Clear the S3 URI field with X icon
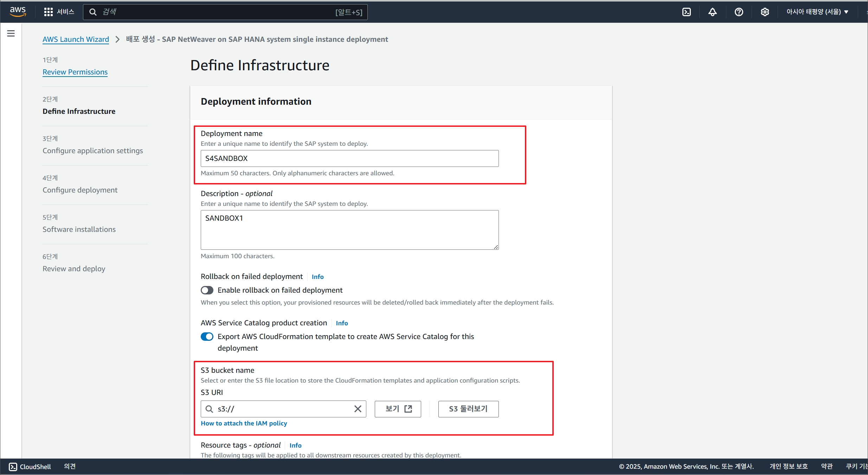Image resolution: width=868 pixels, height=475 pixels. (x=358, y=409)
